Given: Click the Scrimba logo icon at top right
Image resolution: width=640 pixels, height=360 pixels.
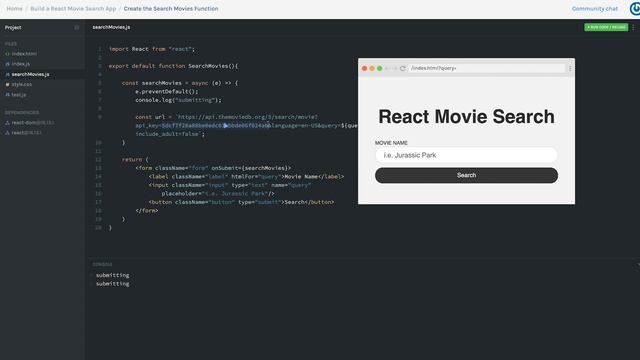Looking at the screenshot, I should [635, 9].
